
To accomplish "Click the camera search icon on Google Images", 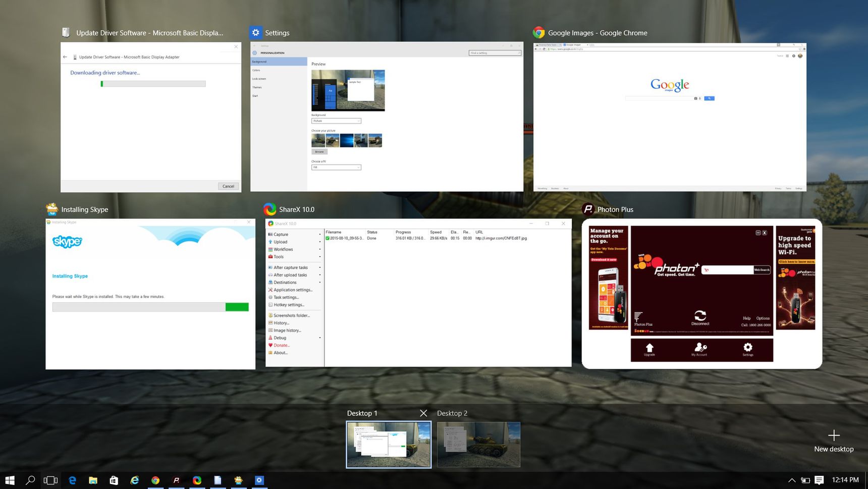I will (x=696, y=99).
